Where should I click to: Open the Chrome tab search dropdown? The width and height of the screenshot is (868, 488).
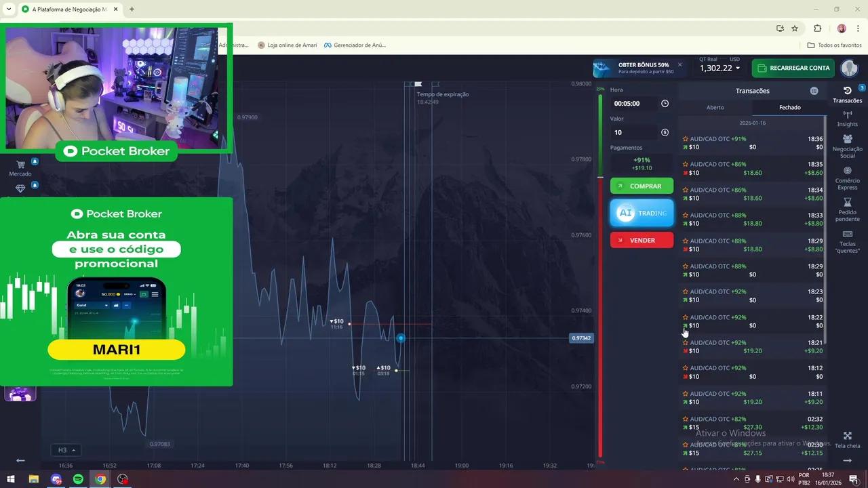[x=9, y=9]
